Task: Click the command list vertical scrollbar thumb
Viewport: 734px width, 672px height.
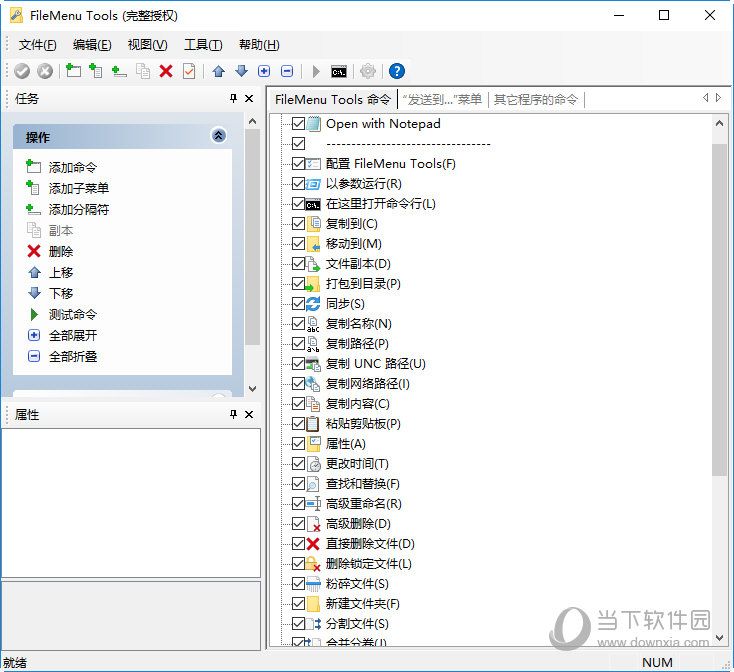Action: (x=719, y=310)
